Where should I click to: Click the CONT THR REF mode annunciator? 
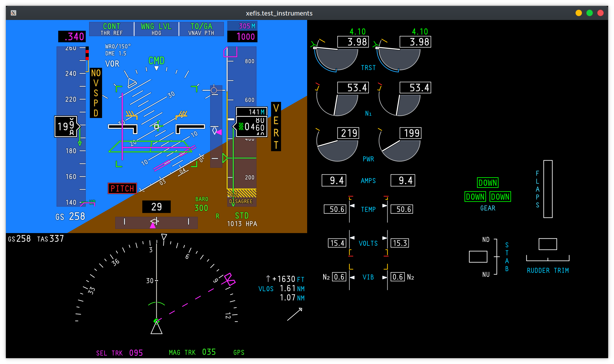click(x=112, y=29)
